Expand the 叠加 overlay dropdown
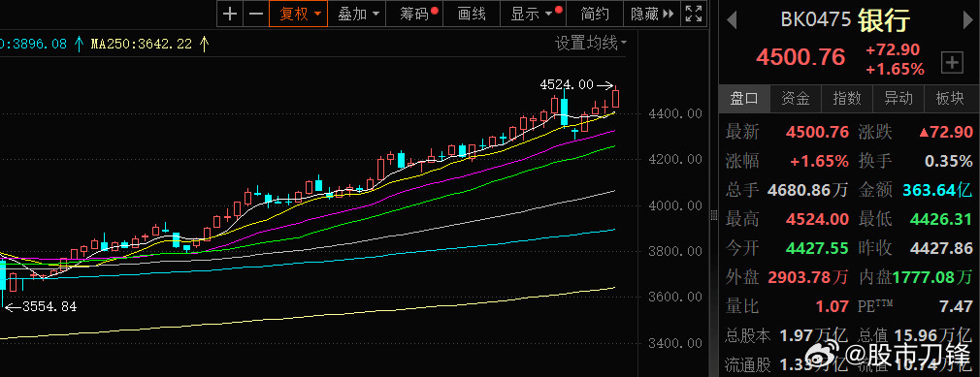Viewport: 980px width, 377px height. [x=357, y=14]
